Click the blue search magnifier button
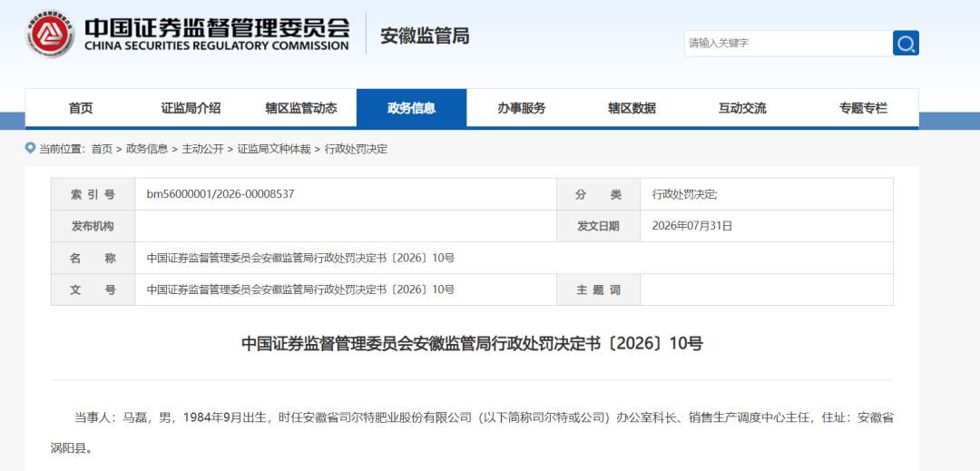The image size is (980, 471). tap(906, 43)
